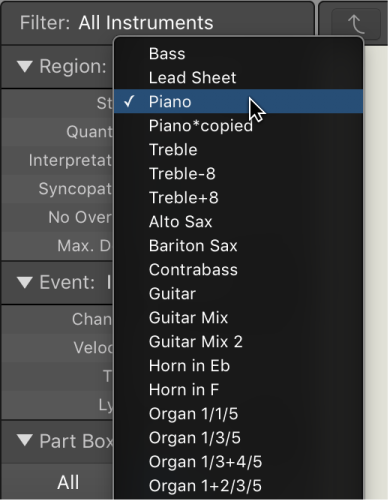Choose Organ 1/1/5 staff style
388x500 pixels.
coord(238,414)
